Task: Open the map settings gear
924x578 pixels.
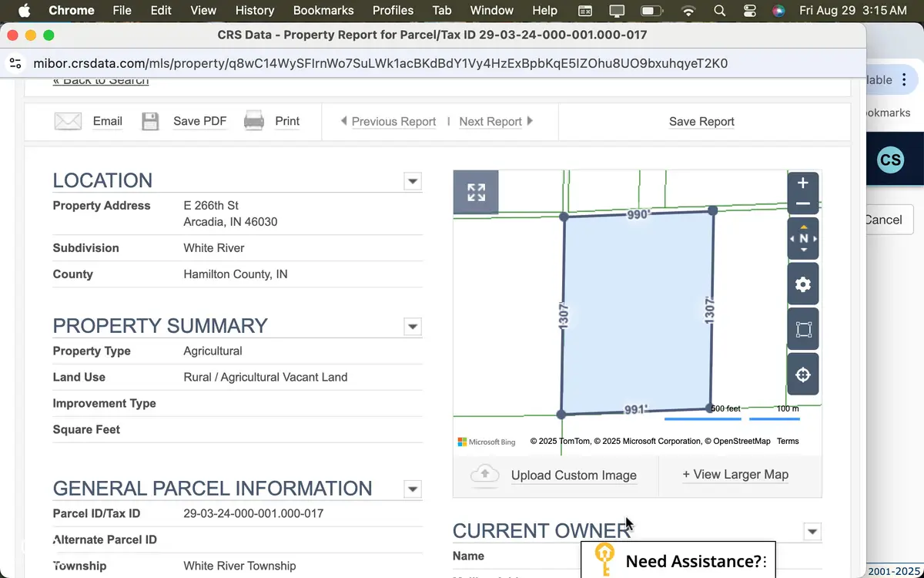Action: 803,284
